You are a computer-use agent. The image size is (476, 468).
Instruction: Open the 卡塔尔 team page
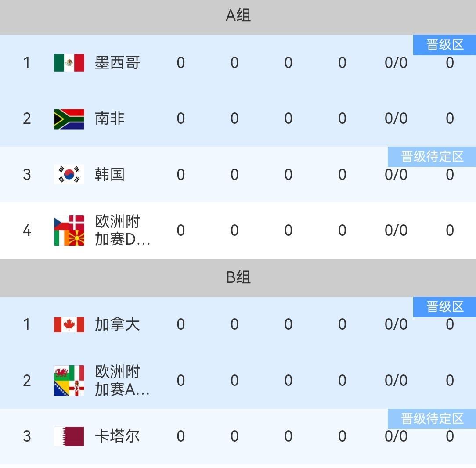[117, 436]
